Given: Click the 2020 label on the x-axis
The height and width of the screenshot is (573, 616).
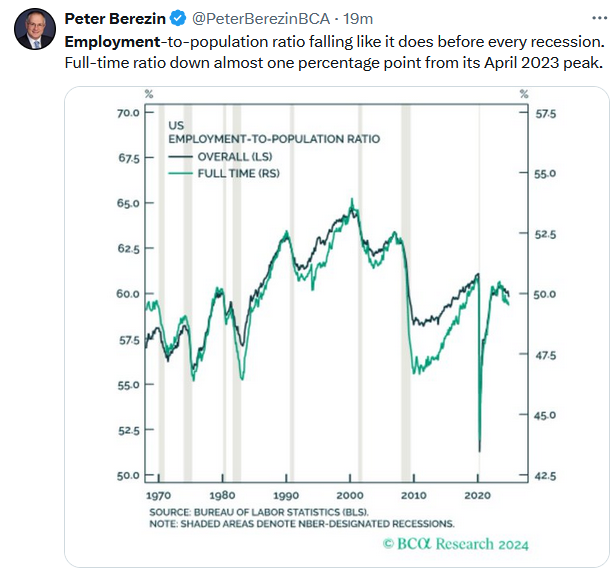Looking at the screenshot, I should pyautogui.click(x=477, y=495).
